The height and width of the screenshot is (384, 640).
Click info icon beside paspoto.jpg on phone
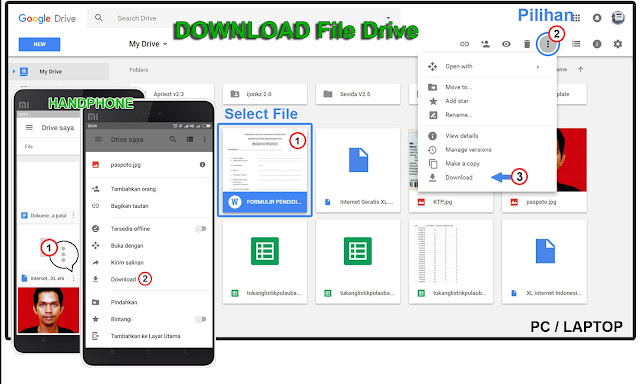click(x=202, y=164)
